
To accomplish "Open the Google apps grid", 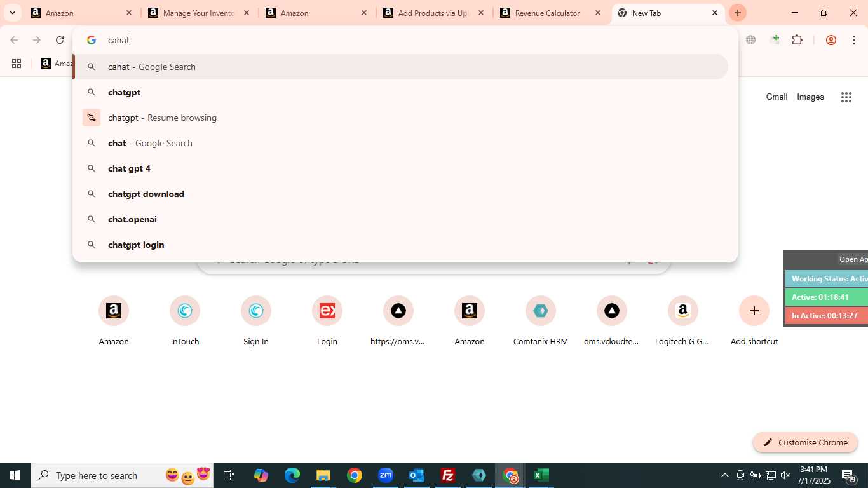I will 846,97.
